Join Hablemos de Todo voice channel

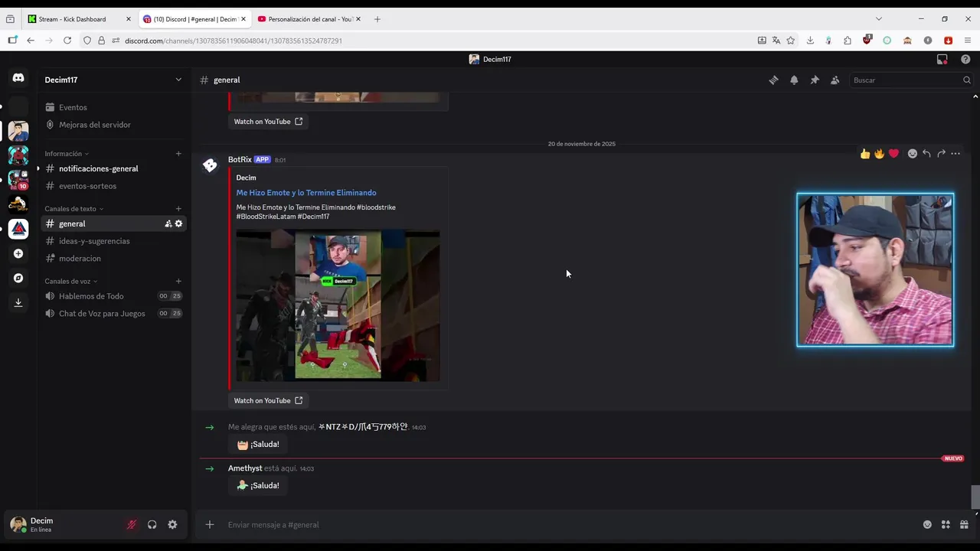click(113, 296)
